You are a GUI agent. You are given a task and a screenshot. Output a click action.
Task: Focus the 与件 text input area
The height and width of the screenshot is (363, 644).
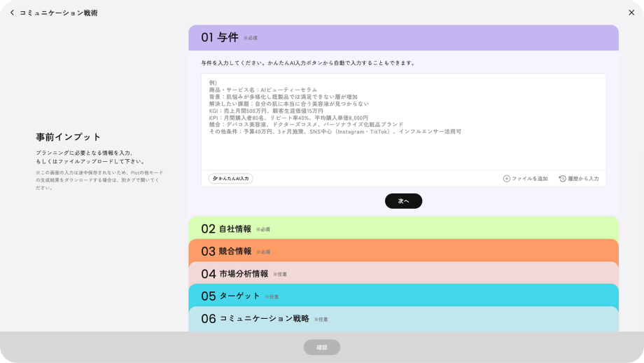point(403,122)
